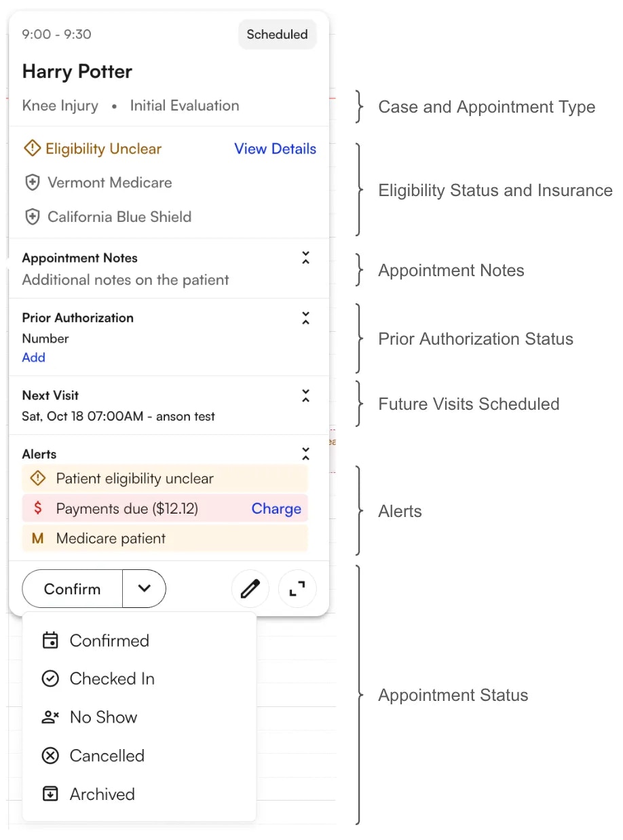Click the patient eligibility alert diamond icon
This screenshot has height=840, width=623.
[38, 478]
